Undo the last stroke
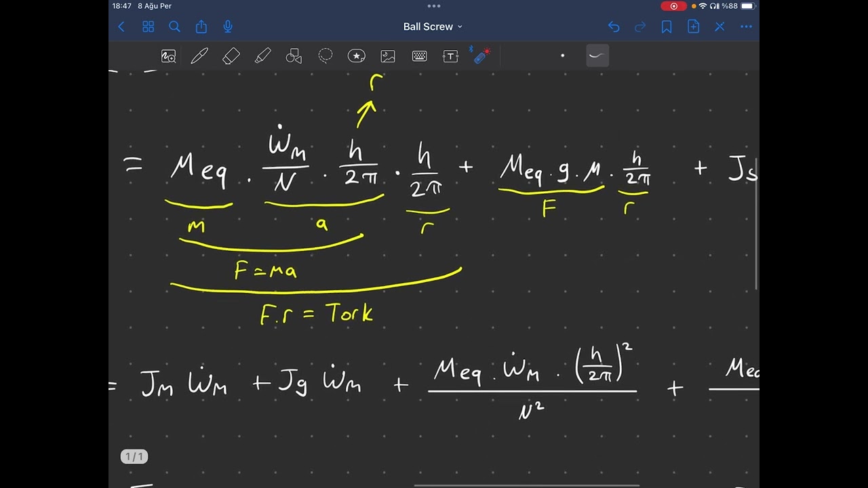This screenshot has width=868, height=488. click(614, 26)
